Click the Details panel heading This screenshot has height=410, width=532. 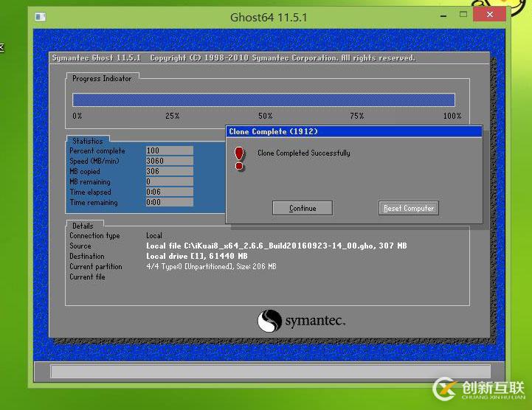click(83, 226)
